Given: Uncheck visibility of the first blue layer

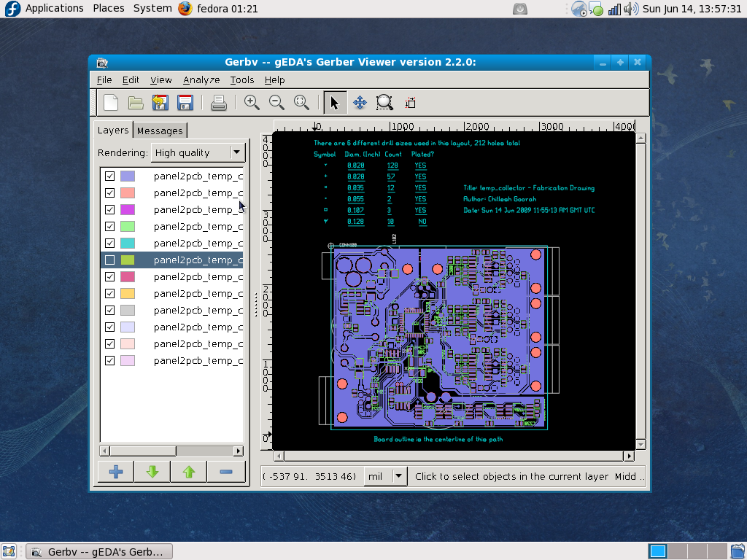Looking at the screenshot, I should tap(109, 176).
